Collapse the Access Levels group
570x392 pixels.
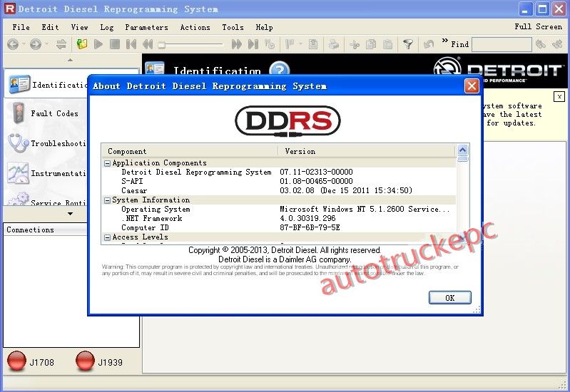[107, 237]
